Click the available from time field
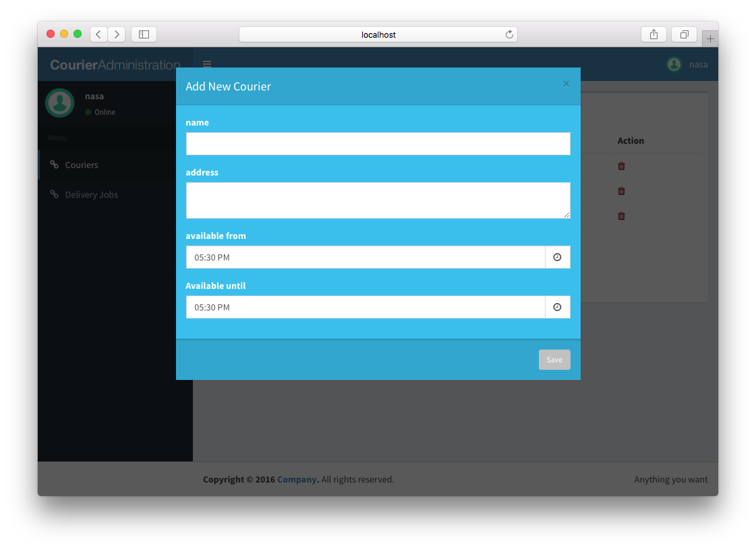 click(366, 257)
